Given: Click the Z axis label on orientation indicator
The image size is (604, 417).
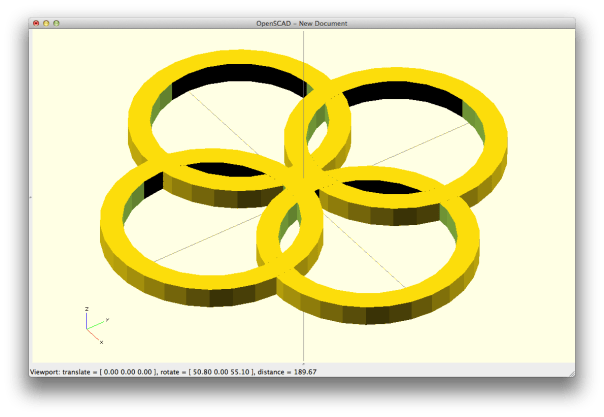Looking at the screenshot, I should (x=87, y=308).
